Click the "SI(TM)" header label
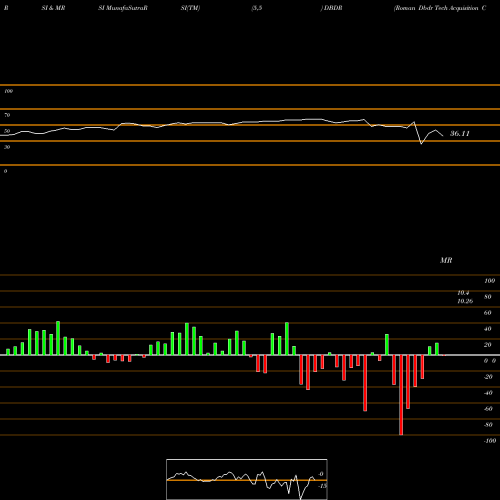The height and width of the screenshot is (500, 500). pyautogui.click(x=190, y=8)
